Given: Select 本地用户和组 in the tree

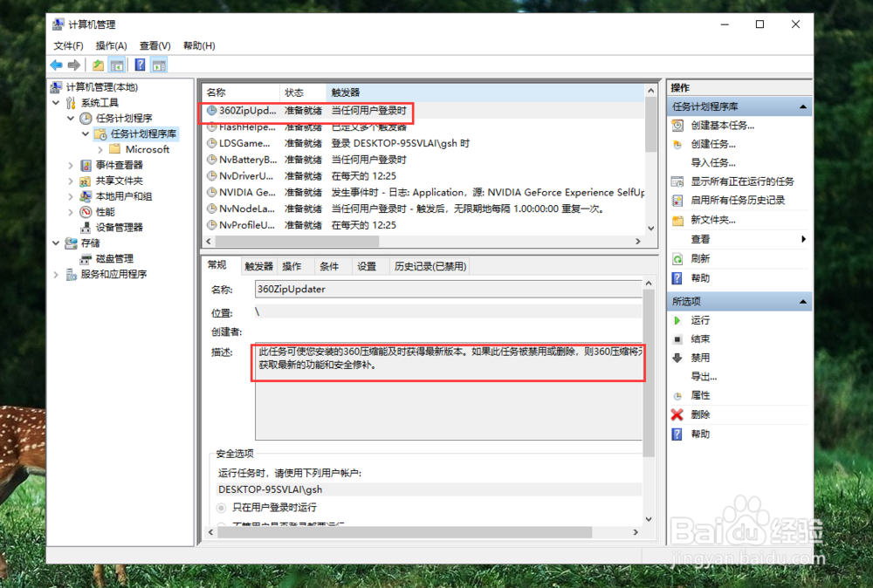Looking at the screenshot, I should [124, 196].
